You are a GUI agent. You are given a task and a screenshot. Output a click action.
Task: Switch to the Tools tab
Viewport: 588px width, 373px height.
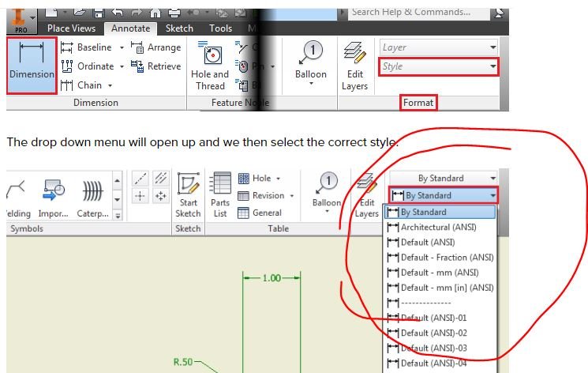pos(220,28)
